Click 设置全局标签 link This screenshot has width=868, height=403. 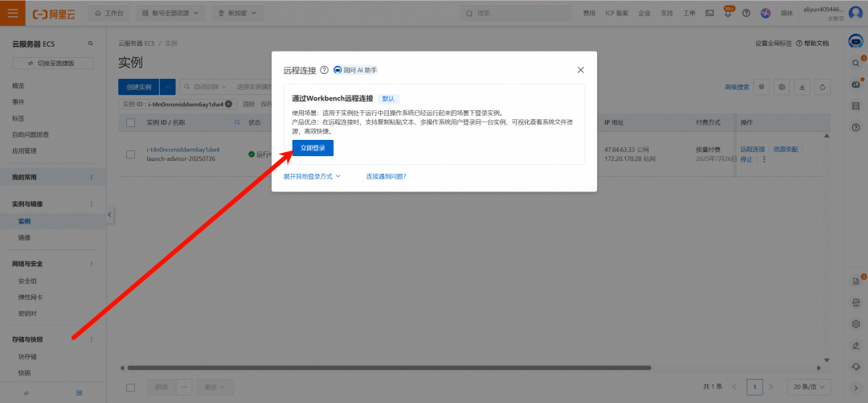click(773, 43)
